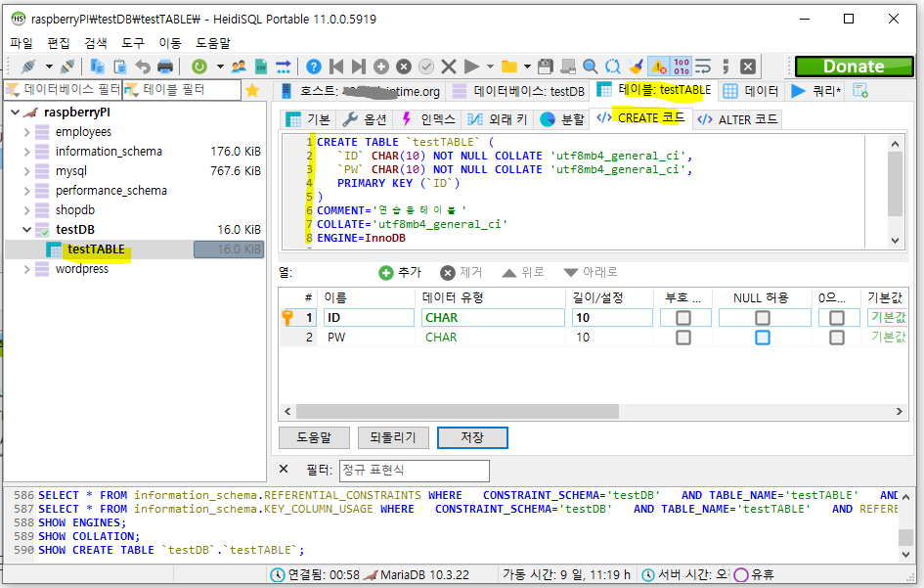This screenshot has width=924, height=588.
Task: Toggle zerofill checkbox for PW column
Action: point(836,338)
